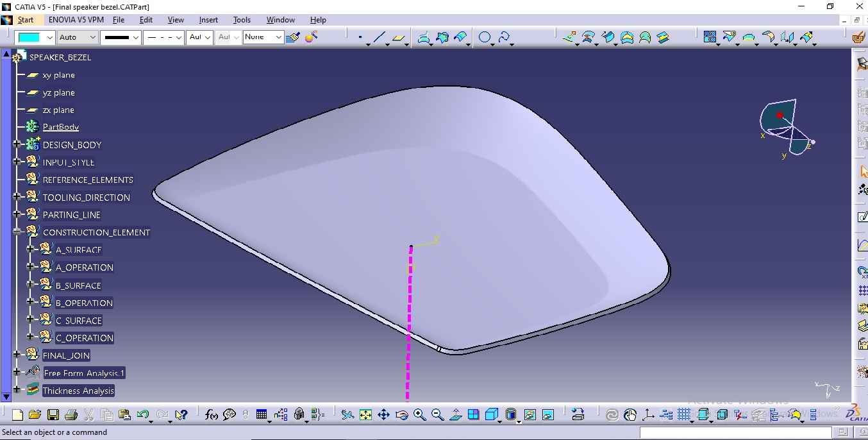Open the Insert menu

(x=208, y=20)
